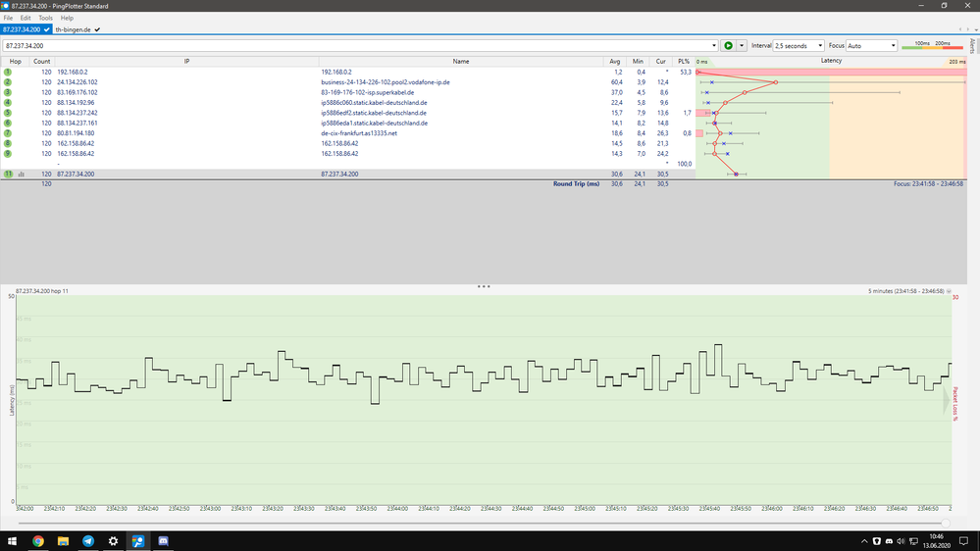The width and height of the screenshot is (980, 551).
Task: Open the Focus dropdown set to Auto
Action: click(x=871, y=45)
